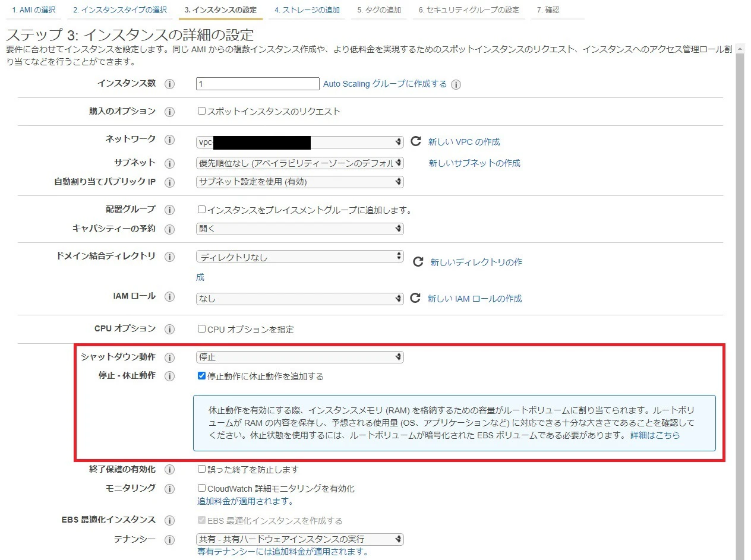This screenshot has width=751, height=560.
Task: Click 新しい IAM ロールの作成 link
Action: [x=475, y=299]
